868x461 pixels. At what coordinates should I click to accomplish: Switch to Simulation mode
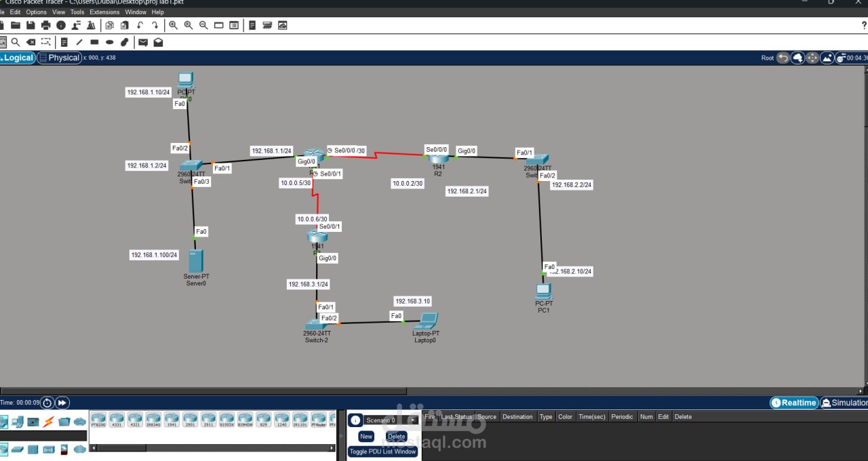tap(844, 403)
